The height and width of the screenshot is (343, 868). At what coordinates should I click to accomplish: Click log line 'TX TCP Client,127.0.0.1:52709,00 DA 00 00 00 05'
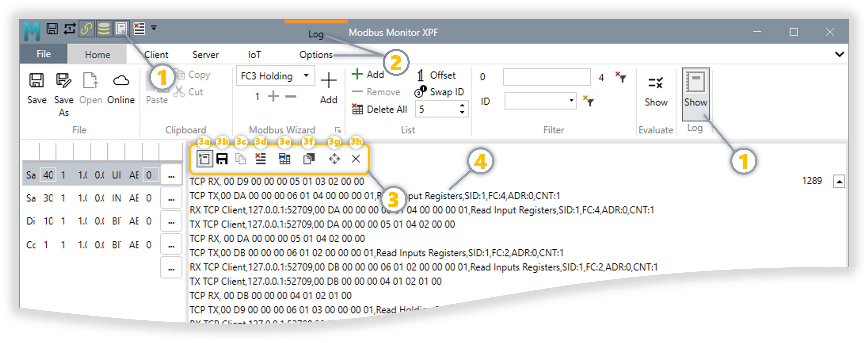[322, 224]
